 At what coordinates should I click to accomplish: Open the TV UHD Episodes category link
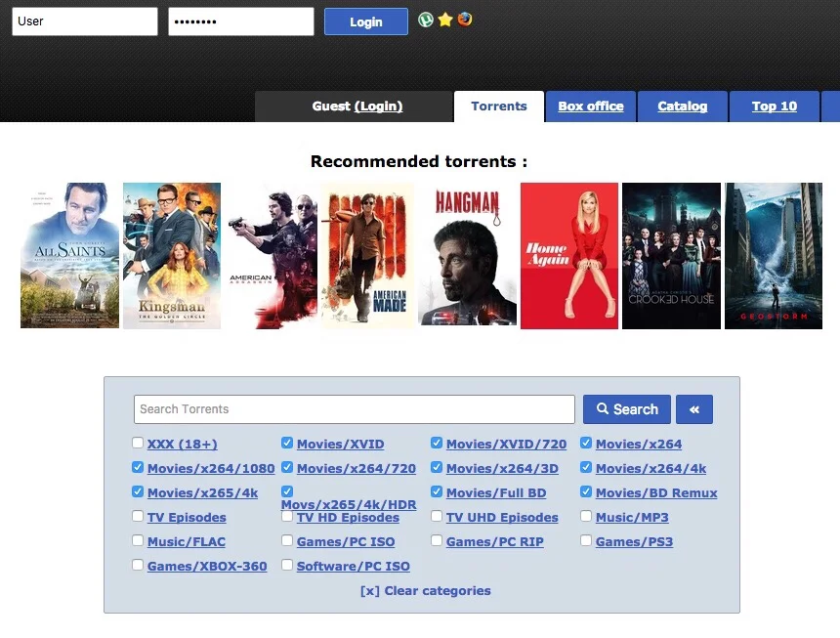[x=502, y=518]
